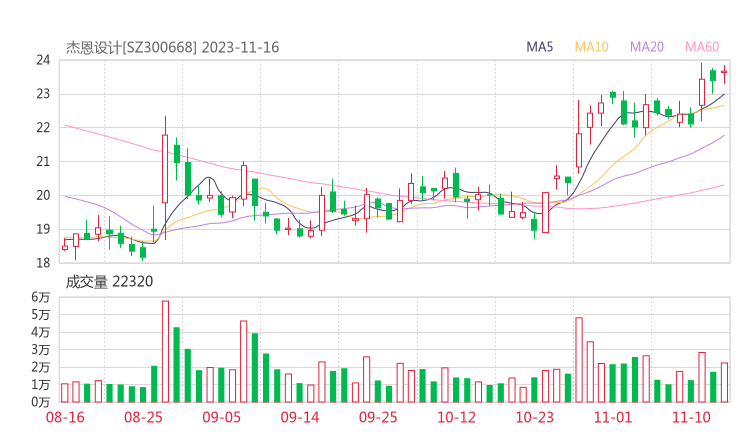Image resolution: width=740 pixels, height=440 pixels.
Task: Click the 6万 volume axis label
Action: (x=41, y=297)
